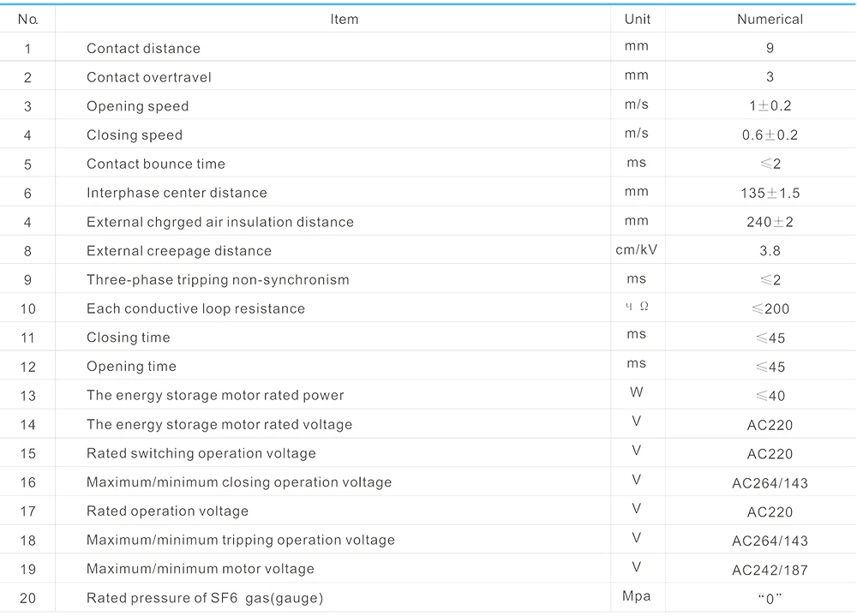Click the "135±1.5" numerical value

[x=770, y=194]
